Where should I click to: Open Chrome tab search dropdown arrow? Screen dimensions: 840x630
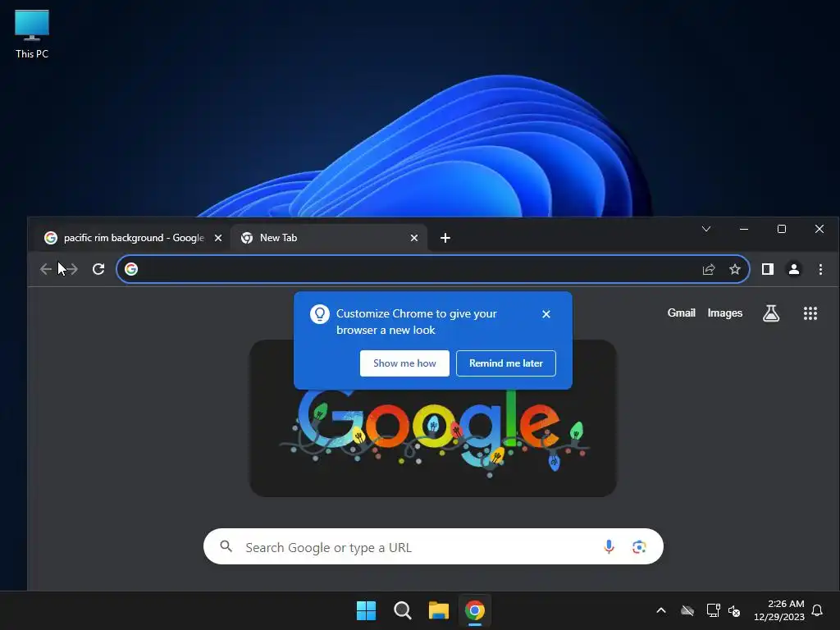click(706, 230)
